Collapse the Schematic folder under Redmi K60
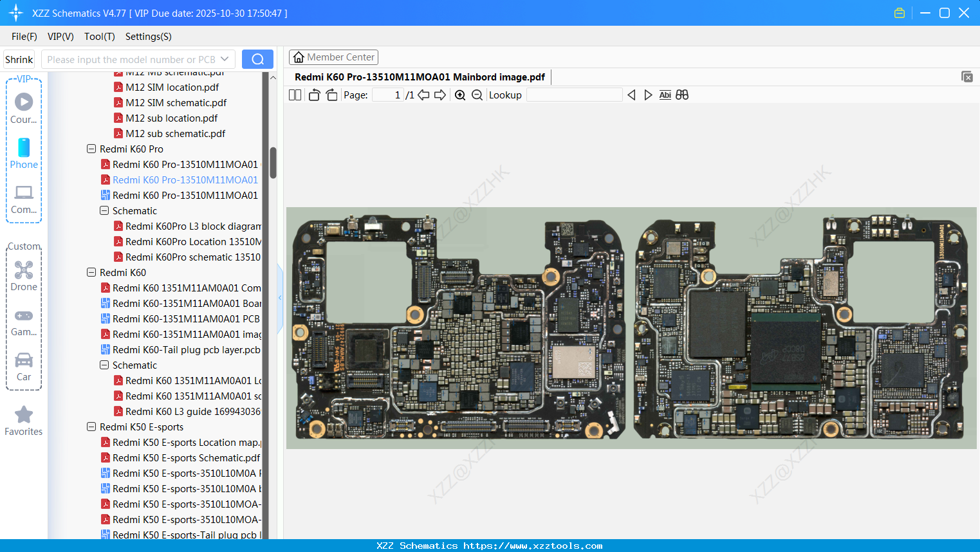Viewport: 980px width, 552px height. pyautogui.click(x=104, y=365)
